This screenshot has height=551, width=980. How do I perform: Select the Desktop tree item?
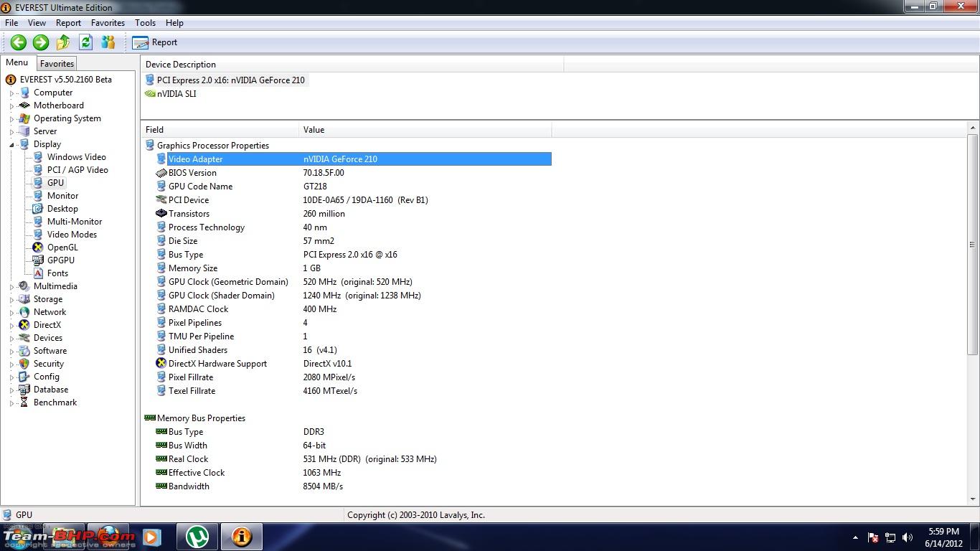point(62,209)
